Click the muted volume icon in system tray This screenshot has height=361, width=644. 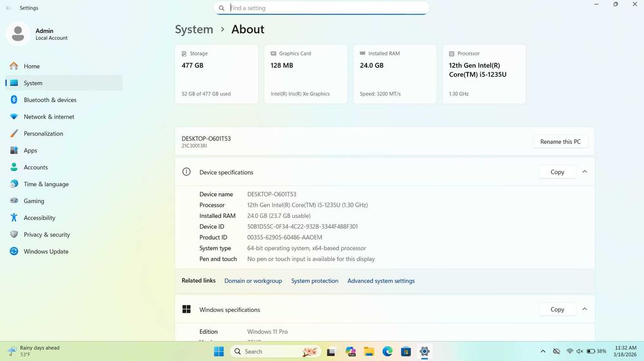pos(580,351)
